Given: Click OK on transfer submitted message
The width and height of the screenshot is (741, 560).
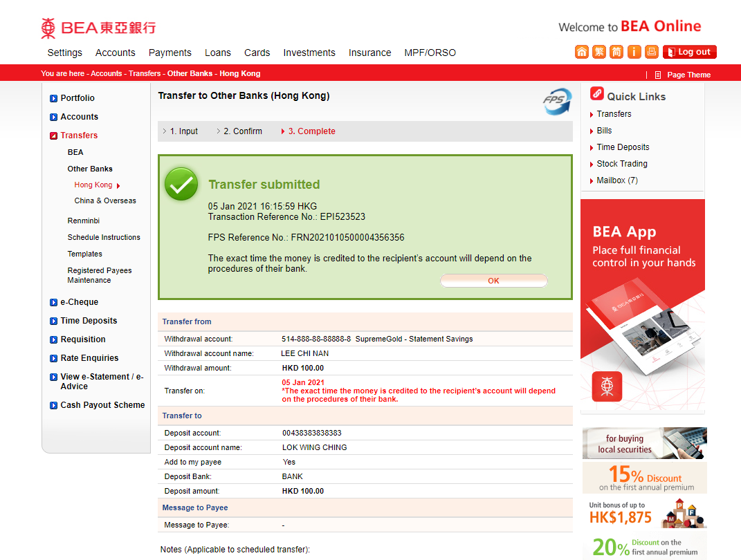Looking at the screenshot, I should click(x=494, y=281).
